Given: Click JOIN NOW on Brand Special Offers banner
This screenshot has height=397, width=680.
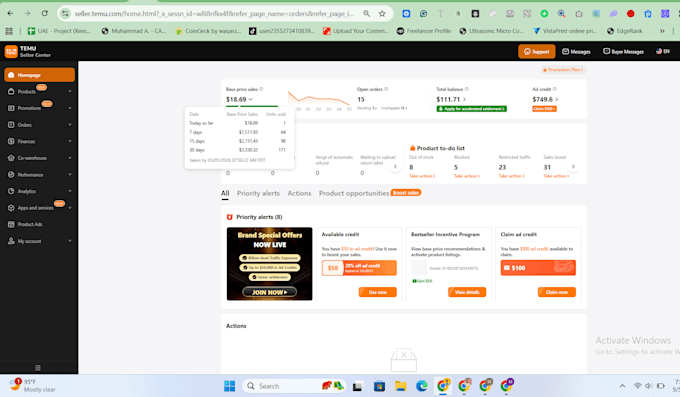Looking at the screenshot, I should point(269,292).
